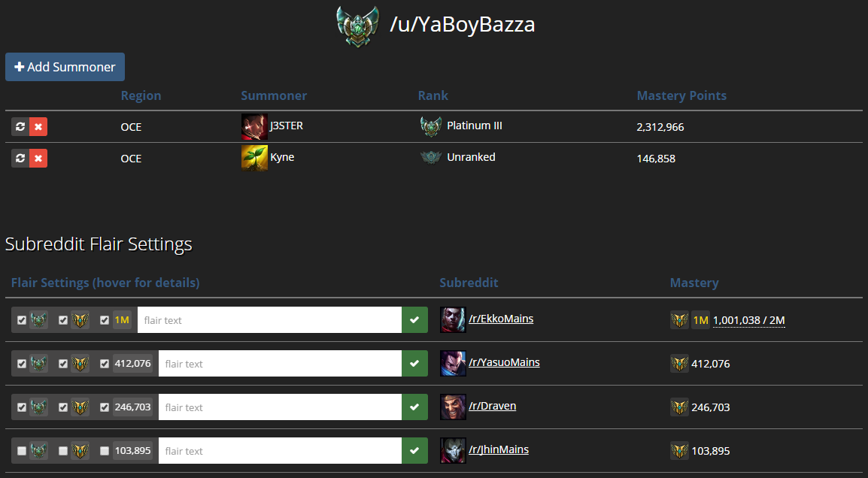Click mastery emblem in YasuoMains flair settings
This screenshot has height=478, width=868.
80,364
